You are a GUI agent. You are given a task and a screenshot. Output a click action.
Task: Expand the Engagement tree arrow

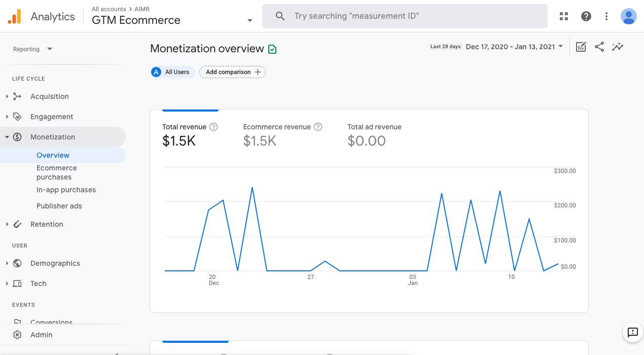(x=7, y=117)
